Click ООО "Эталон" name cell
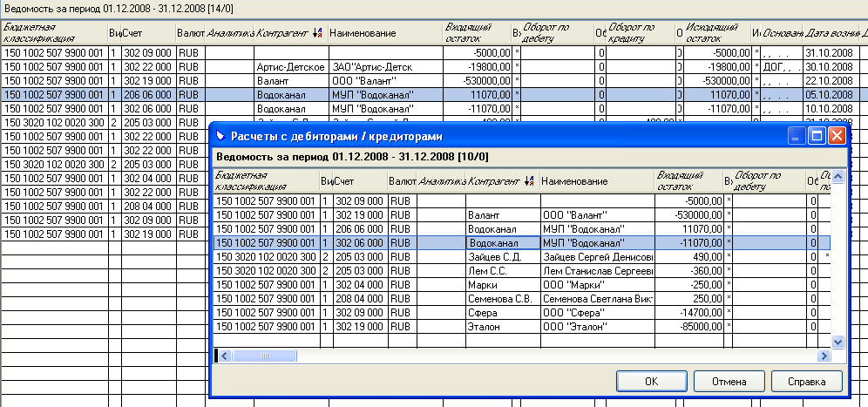This screenshot has width=868, height=407. pos(597,327)
